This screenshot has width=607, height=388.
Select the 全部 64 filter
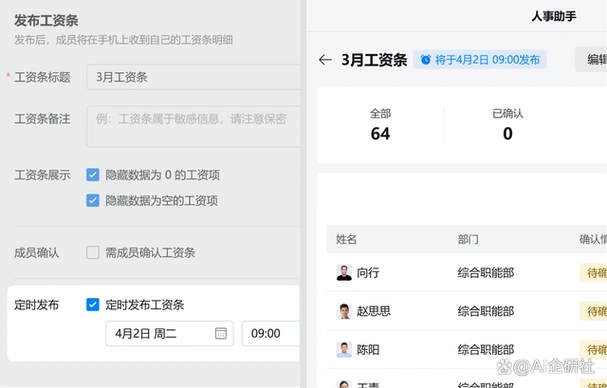click(380, 125)
